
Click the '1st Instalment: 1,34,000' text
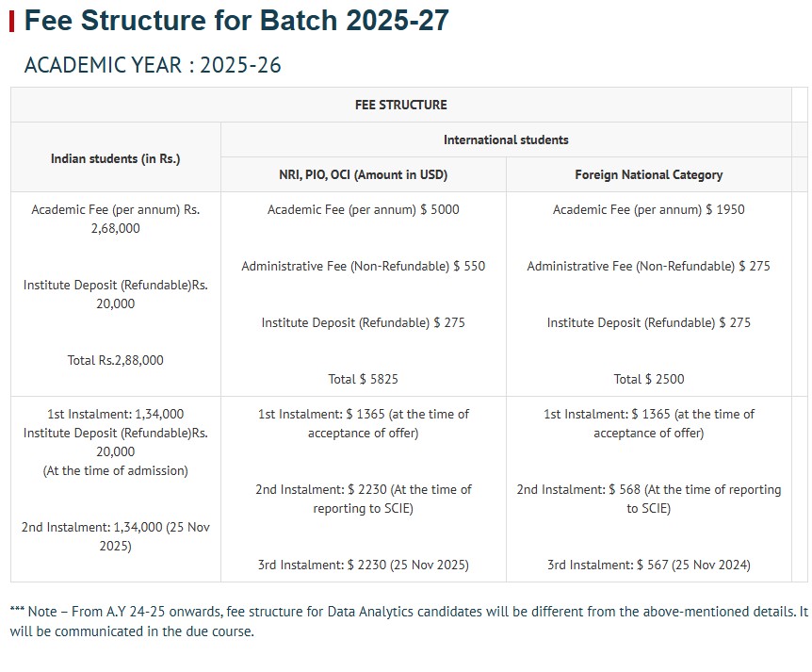115,414
